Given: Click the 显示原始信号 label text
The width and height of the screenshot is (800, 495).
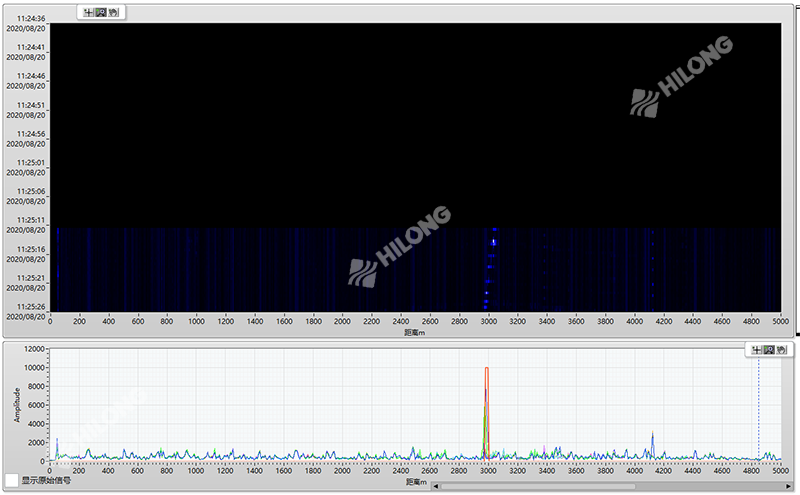Looking at the screenshot, I should click(x=46, y=480).
